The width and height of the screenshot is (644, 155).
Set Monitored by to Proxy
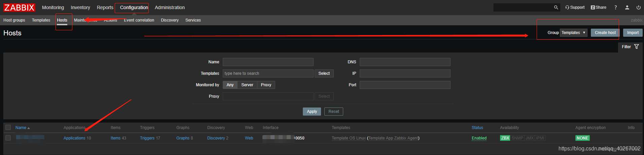[x=266, y=85]
